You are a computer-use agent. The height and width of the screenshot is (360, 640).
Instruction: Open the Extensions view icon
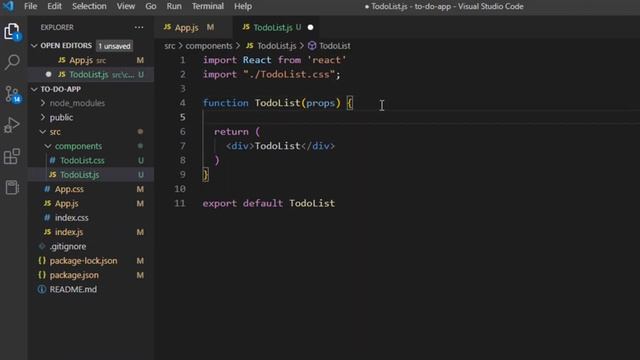(x=12, y=156)
